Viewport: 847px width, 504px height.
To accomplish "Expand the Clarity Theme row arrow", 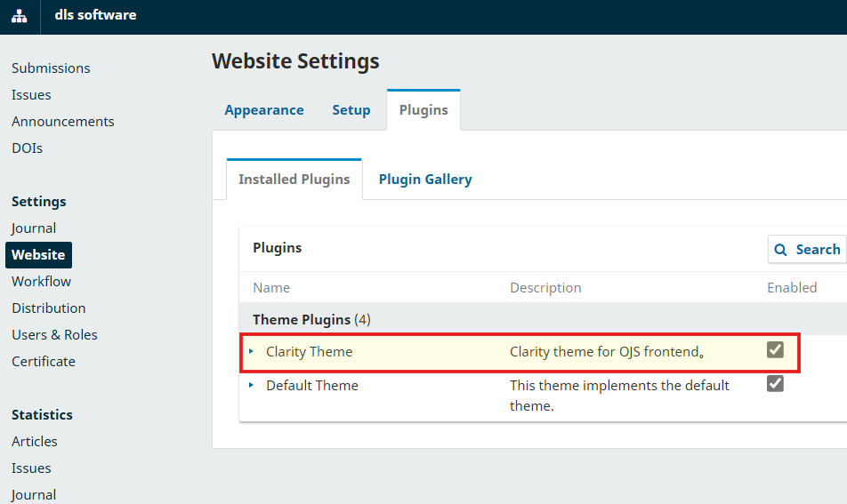I will coord(252,351).
